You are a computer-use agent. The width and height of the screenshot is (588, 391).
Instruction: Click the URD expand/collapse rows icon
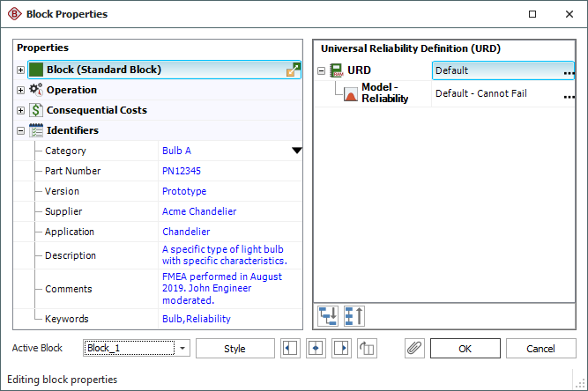pyautogui.click(x=354, y=314)
